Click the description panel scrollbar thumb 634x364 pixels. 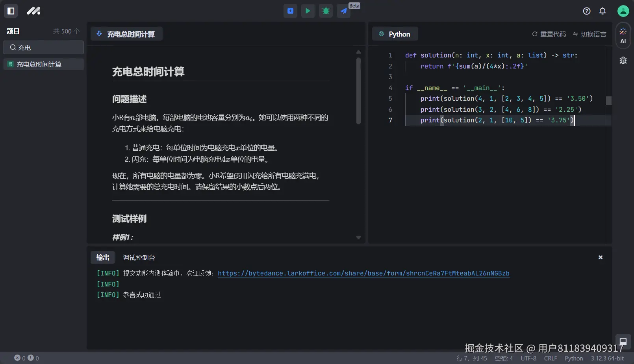(358, 91)
